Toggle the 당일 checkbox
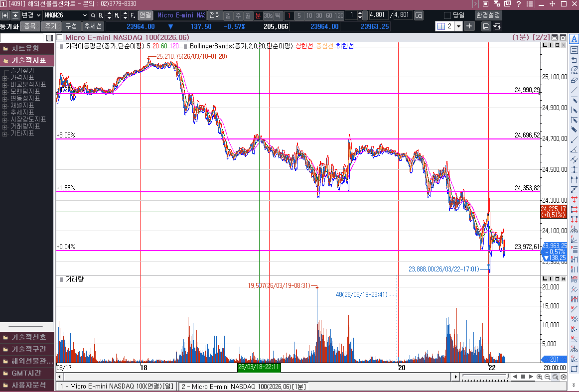 (447, 15)
